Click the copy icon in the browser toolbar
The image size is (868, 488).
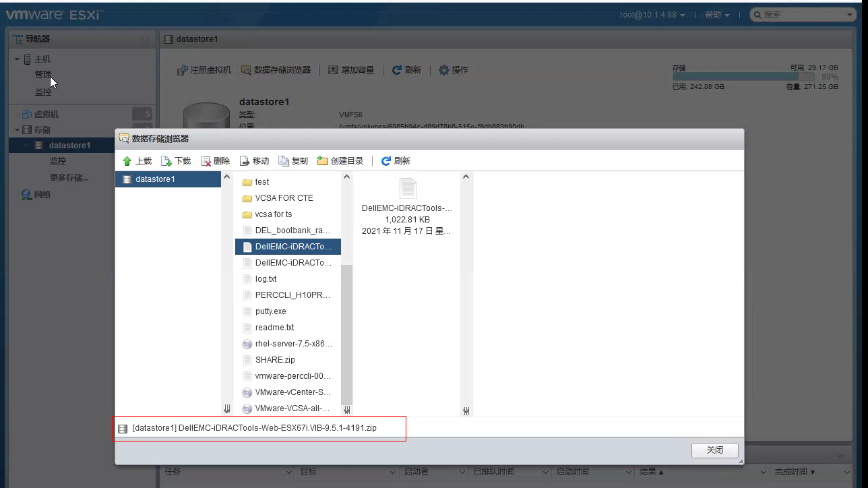point(284,160)
